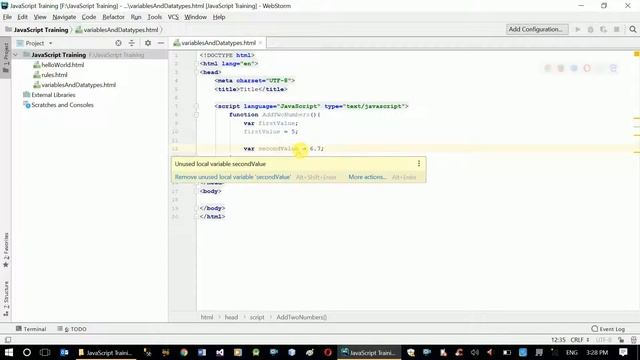Click the Run (play) icon in toolbar
The height and width of the screenshot is (360, 640).
point(578,29)
